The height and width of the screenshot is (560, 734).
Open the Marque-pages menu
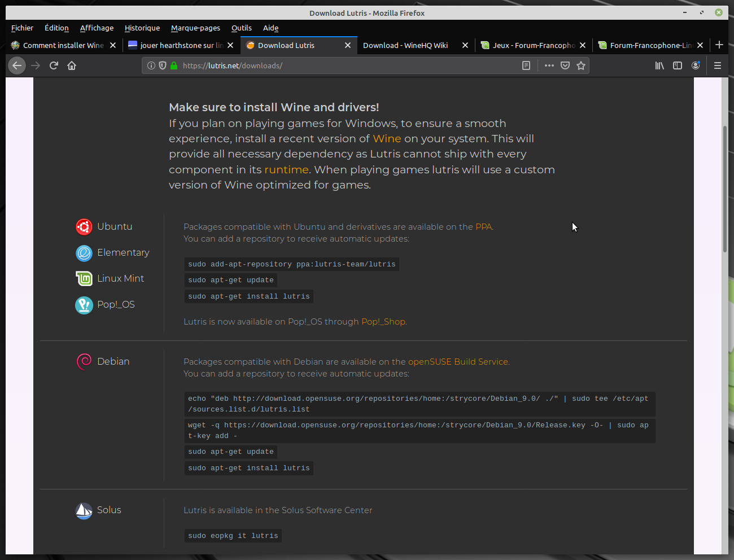pos(195,28)
